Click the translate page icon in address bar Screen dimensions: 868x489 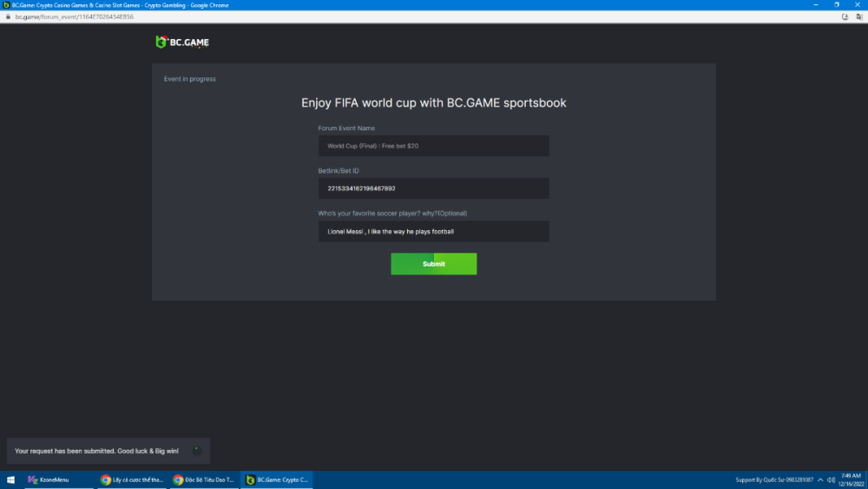tap(858, 17)
